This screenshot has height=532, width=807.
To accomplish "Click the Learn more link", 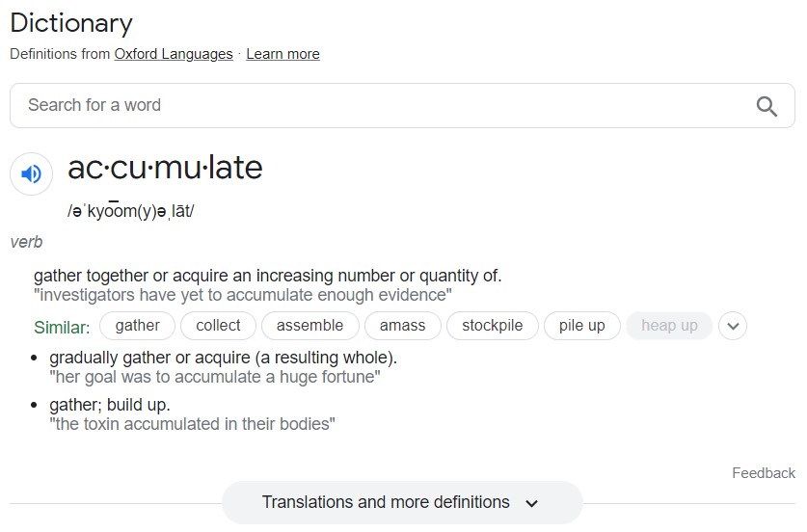I will (x=282, y=54).
